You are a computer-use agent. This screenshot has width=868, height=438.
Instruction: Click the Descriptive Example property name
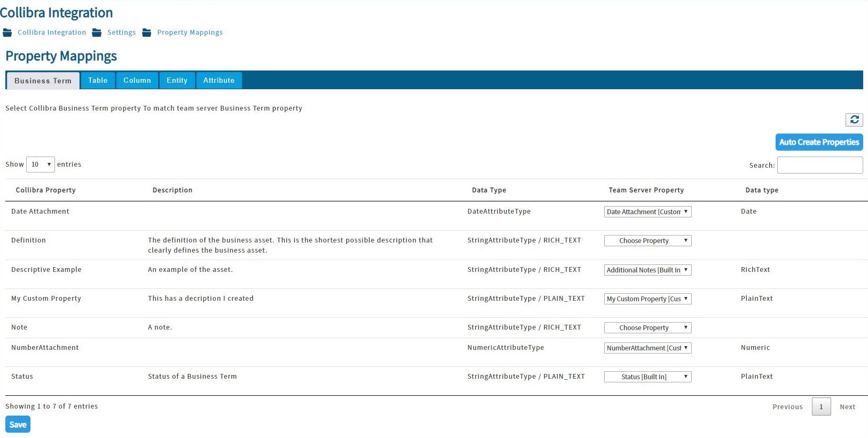click(46, 270)
